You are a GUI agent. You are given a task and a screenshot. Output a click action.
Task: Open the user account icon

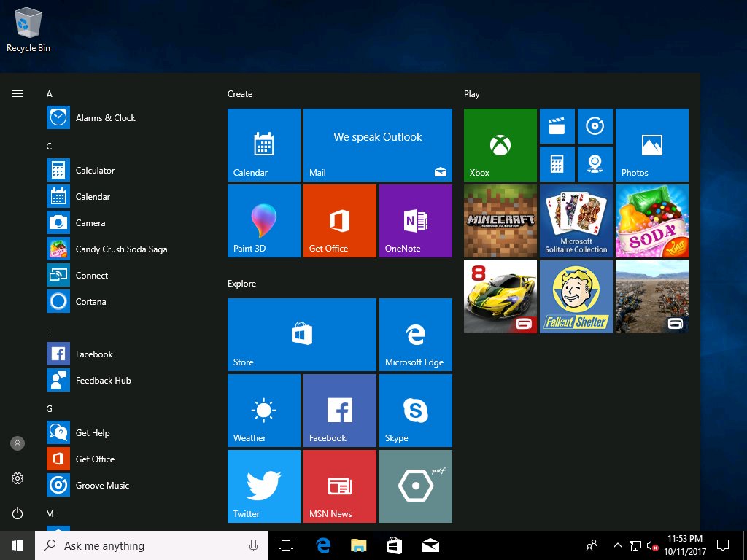click(18, 443)
